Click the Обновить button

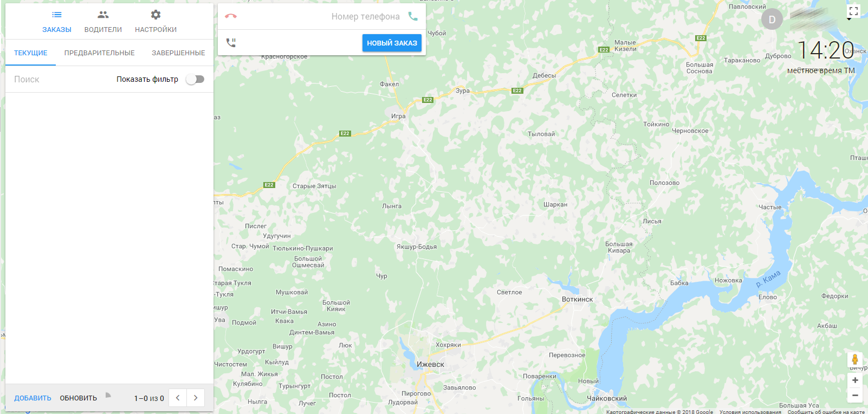pyautogui.click(x=79, y=398)
